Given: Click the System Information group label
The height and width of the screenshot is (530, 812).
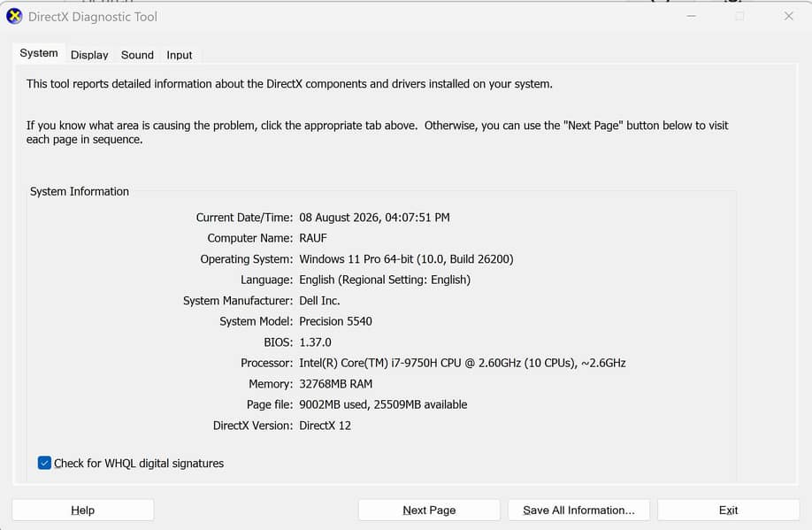Looking at the screenshot, I should point(80,191).
